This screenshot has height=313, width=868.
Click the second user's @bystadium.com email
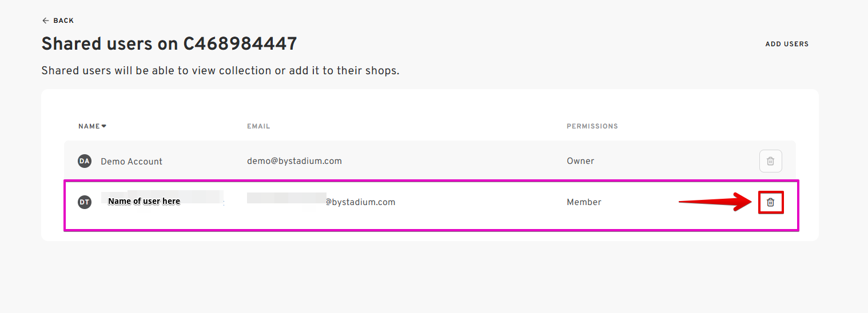coord(360,202)
